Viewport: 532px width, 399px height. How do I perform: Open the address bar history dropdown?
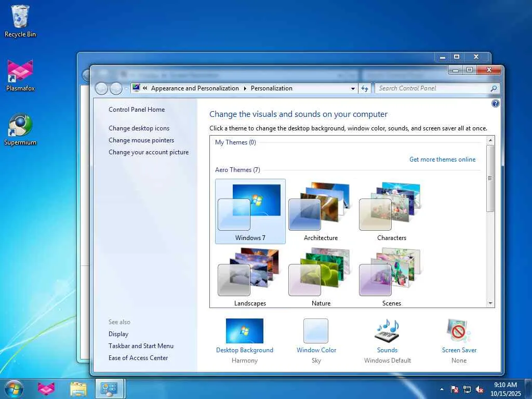tap(353, 88)
